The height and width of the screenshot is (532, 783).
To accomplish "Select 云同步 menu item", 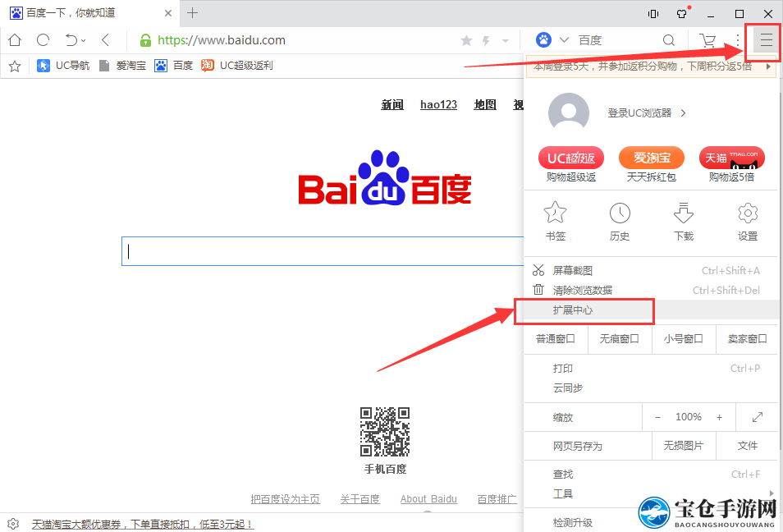I will tap(651, 388).
